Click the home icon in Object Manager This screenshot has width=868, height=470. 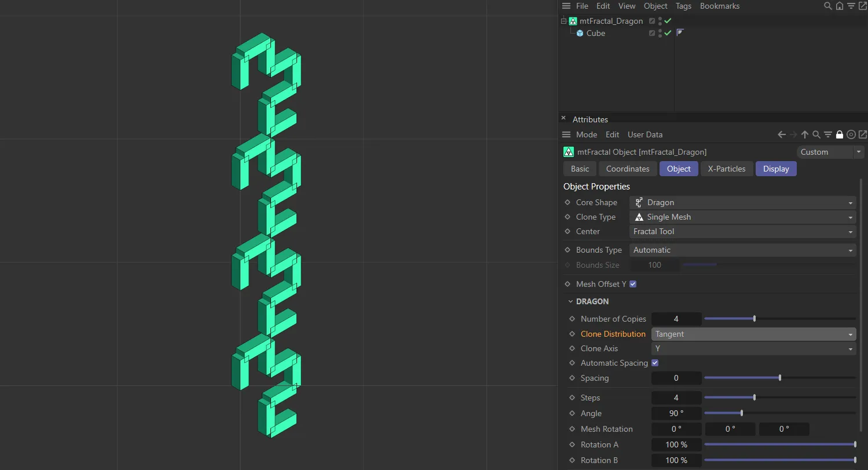(x=839, y=6)
